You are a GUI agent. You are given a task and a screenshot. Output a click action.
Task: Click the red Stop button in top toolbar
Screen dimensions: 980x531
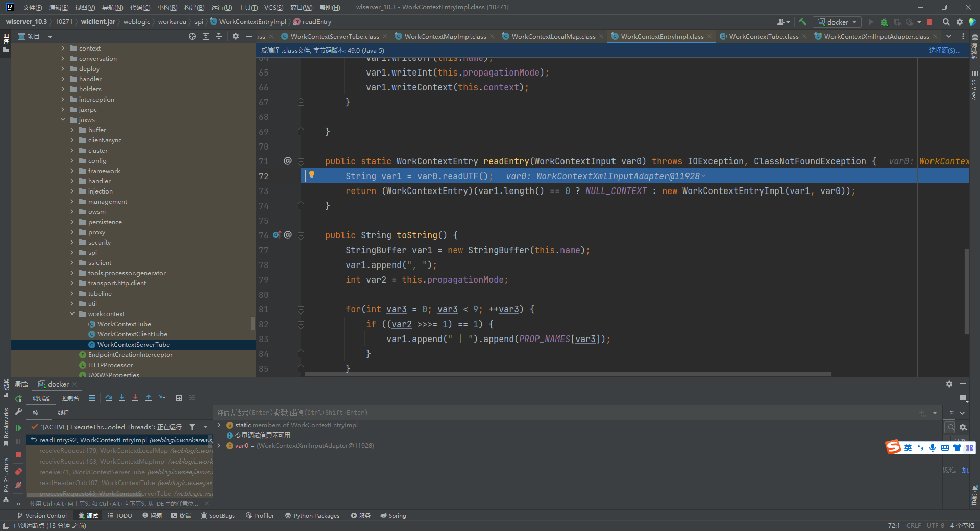[929, 22]
